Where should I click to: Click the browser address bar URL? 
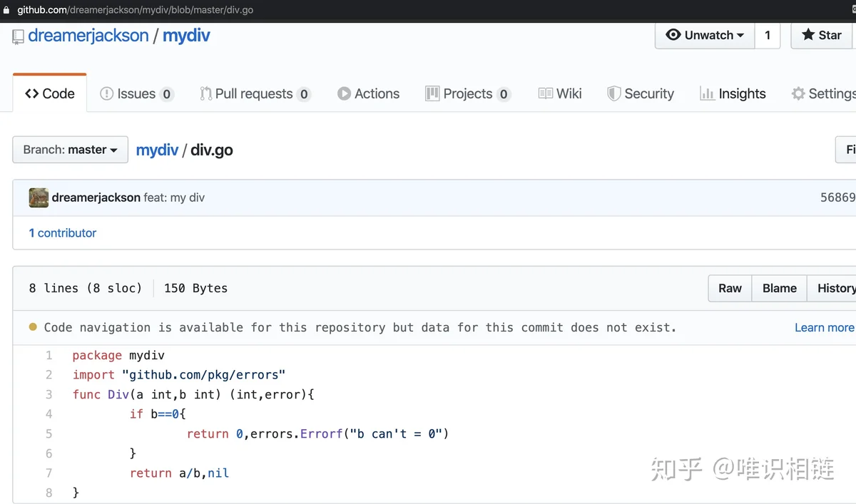[135, 10]
